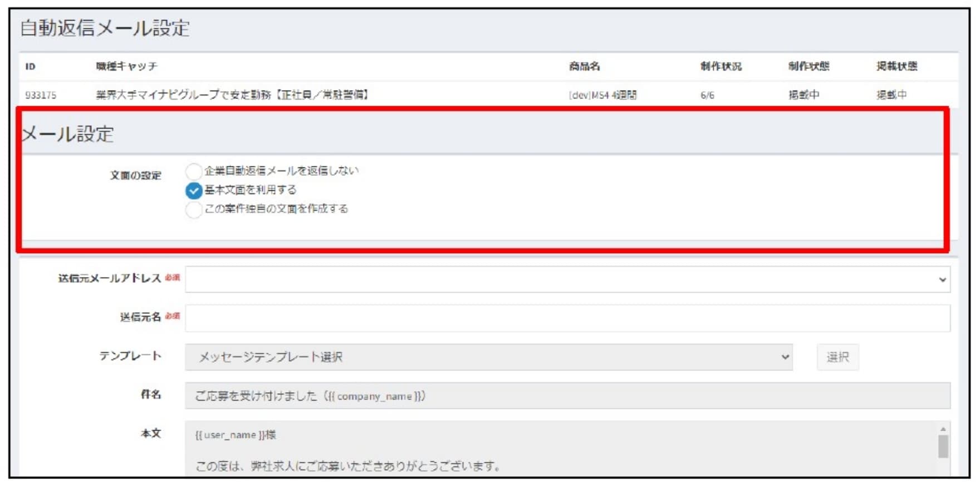Click the job ID 933175 cell

(41, 95)
